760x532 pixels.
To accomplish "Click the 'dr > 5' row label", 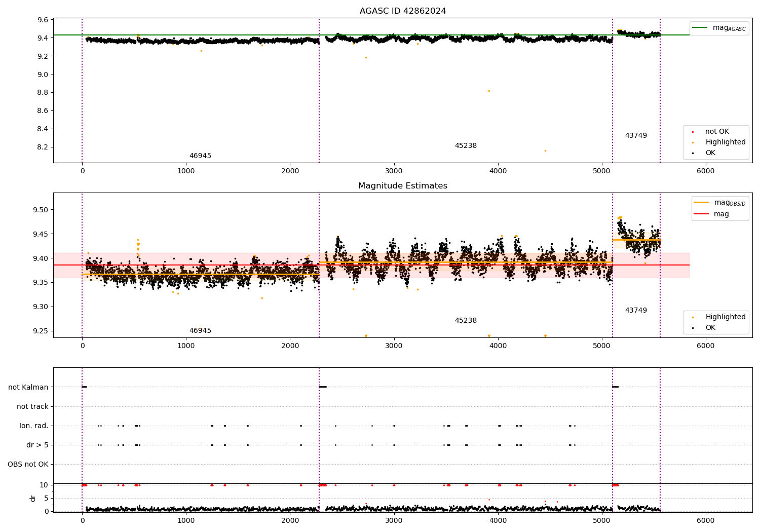I will point(37,445).
